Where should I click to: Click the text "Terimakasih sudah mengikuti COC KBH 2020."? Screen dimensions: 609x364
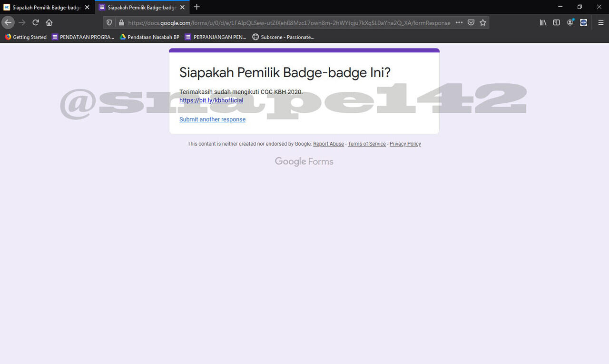point(241,92)
